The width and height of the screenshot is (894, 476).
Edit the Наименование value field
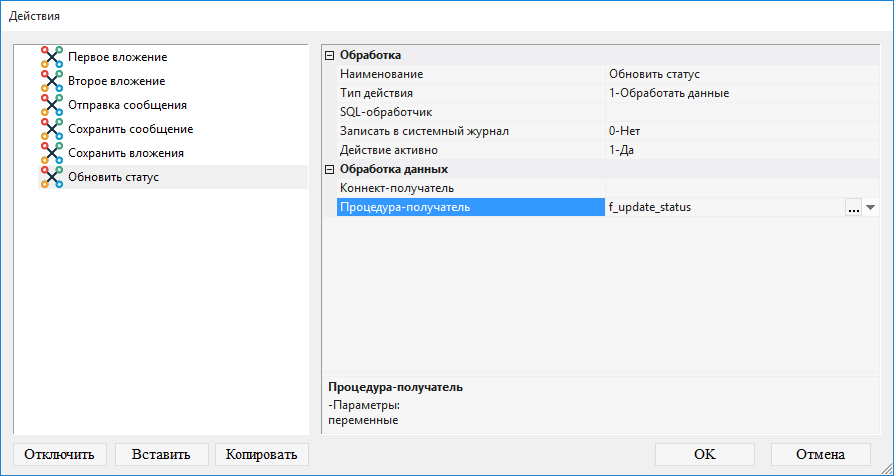tap(740, 74)
